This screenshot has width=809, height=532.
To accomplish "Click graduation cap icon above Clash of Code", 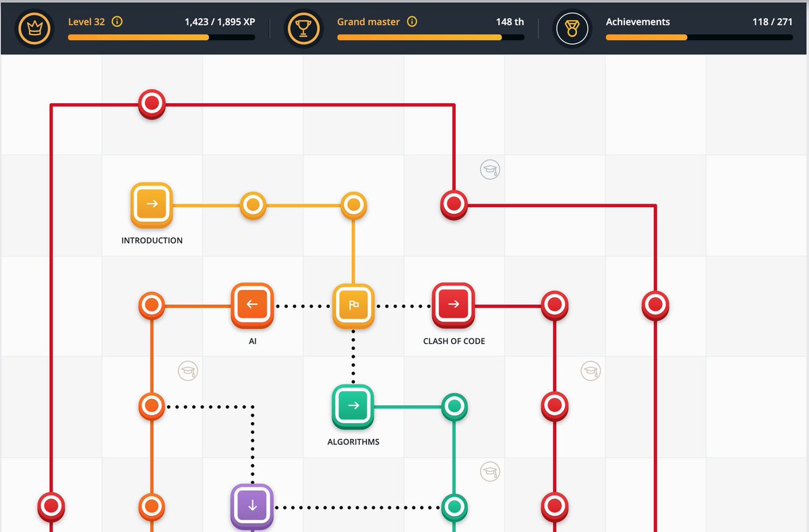I will click(x=491, y=169).
